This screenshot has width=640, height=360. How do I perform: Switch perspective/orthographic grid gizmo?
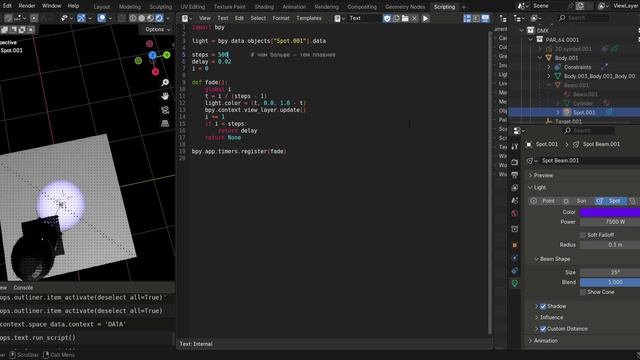[x=165, y=123]
